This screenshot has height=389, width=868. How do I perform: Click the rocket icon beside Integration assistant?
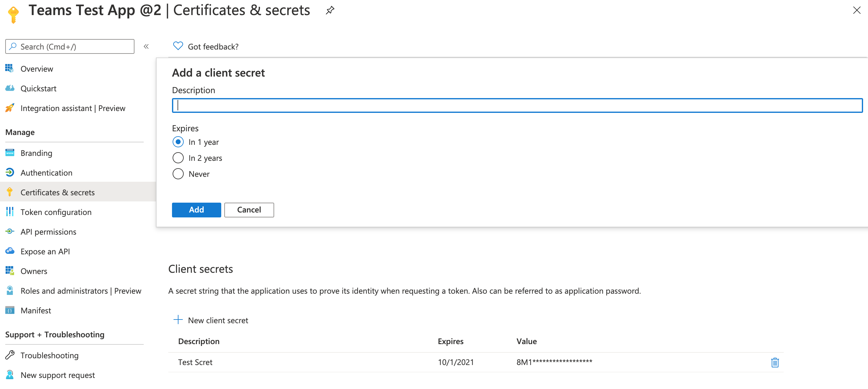click(10, 108)
